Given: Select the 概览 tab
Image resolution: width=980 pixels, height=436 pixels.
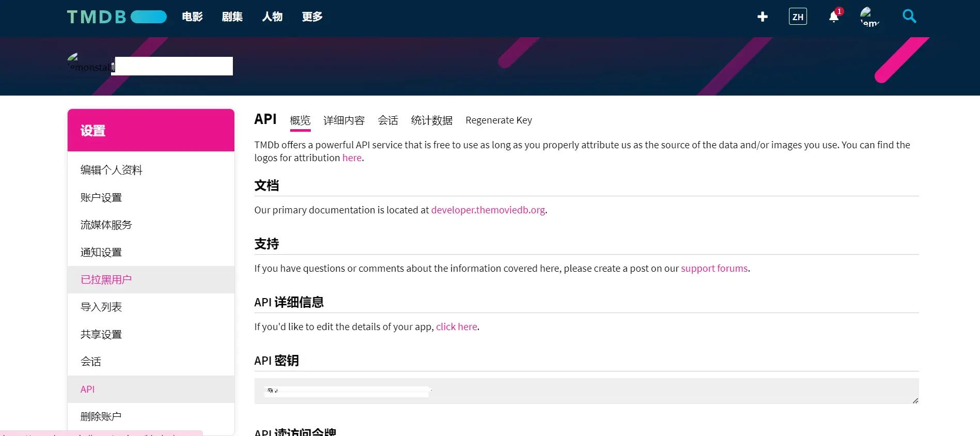Looking at the screenshot, I should 300,120.
